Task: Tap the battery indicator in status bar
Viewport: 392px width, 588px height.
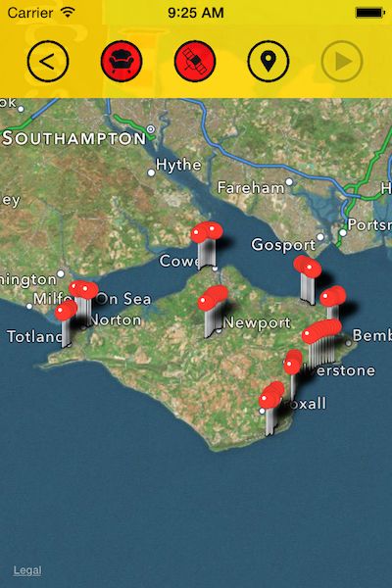Action: point(369,13)
